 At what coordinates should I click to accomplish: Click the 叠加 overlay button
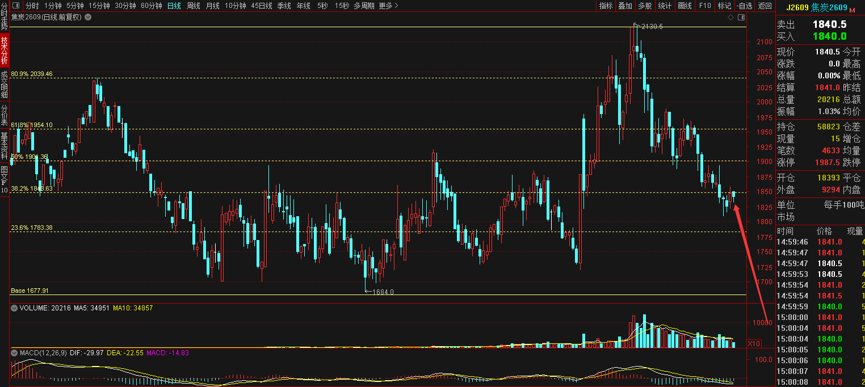pyautogui.click(x=625, y=6)
